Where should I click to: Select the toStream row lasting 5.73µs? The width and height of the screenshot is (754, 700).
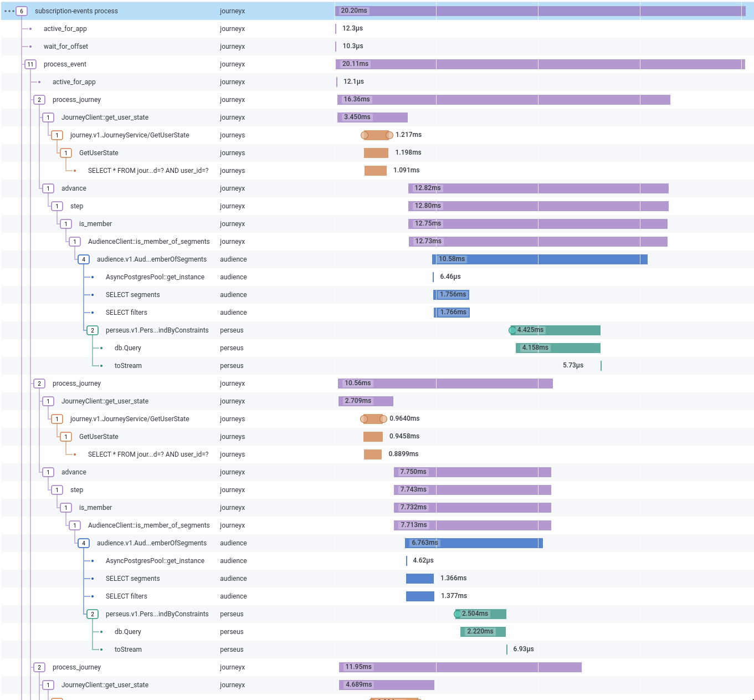click(377, 366)
